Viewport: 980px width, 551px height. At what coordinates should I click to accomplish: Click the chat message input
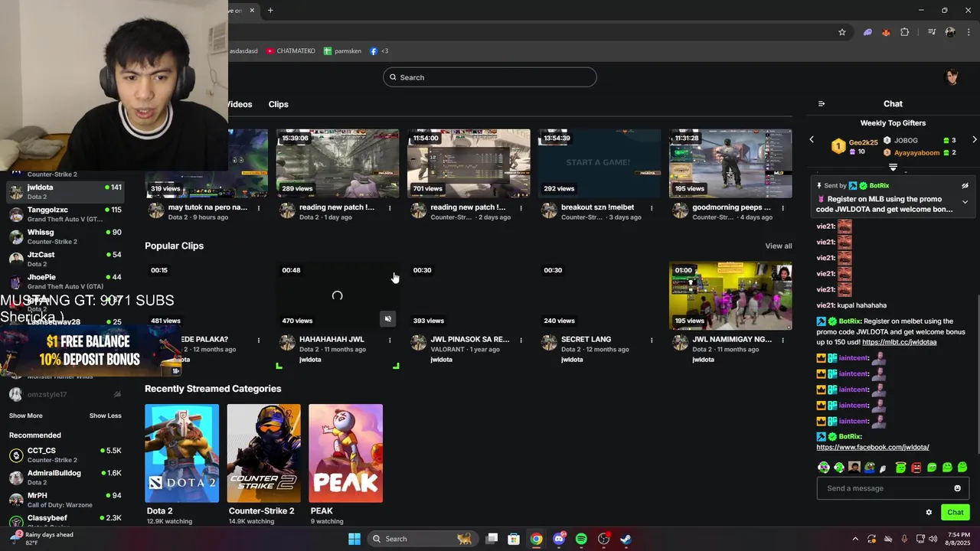click(x=884, y=488)
